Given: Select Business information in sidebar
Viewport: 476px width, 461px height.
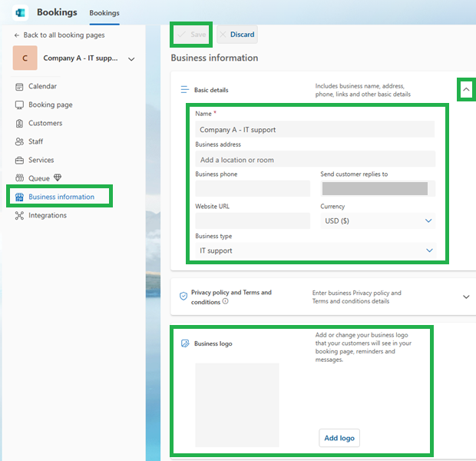Looking at the screenshot, I should pos(60,197).
